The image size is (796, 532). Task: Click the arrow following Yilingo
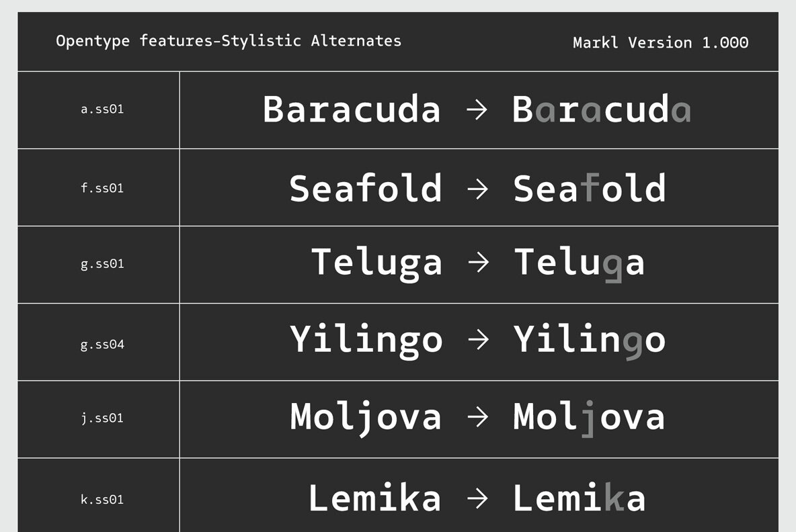(x=478, y=340)
